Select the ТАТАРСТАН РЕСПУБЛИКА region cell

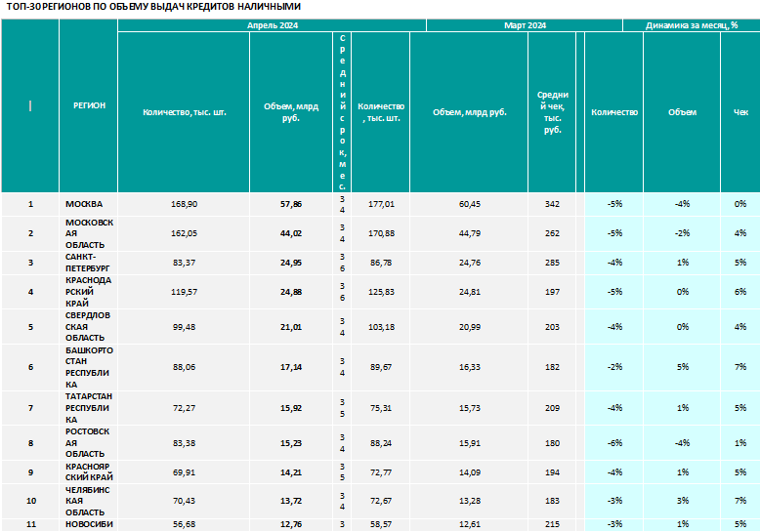[88, 408]
